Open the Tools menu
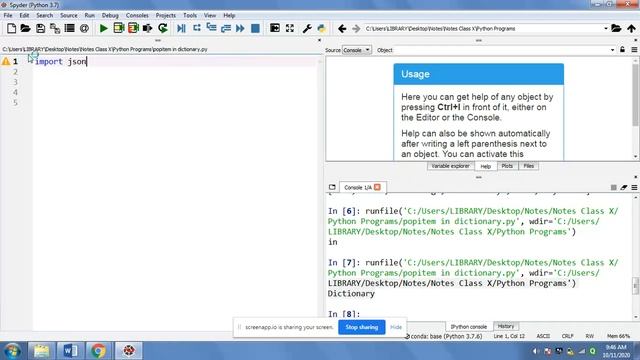 tap(190, 15)
